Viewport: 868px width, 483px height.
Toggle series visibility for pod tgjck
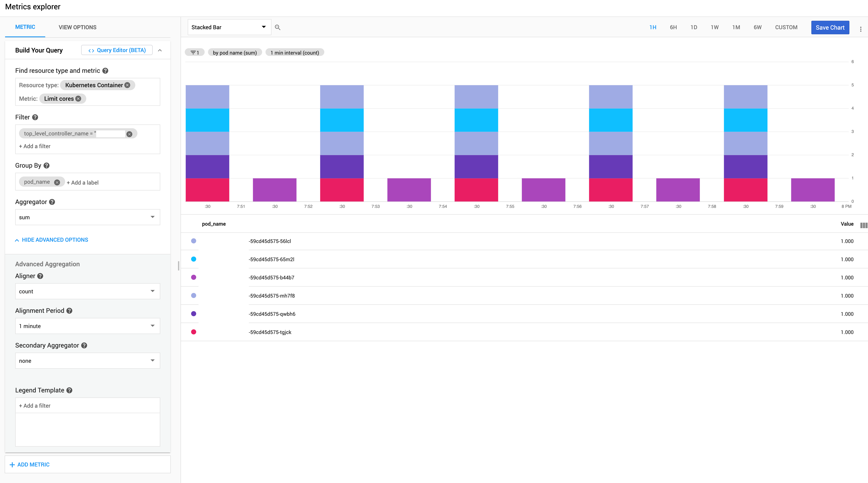(193, 332)
